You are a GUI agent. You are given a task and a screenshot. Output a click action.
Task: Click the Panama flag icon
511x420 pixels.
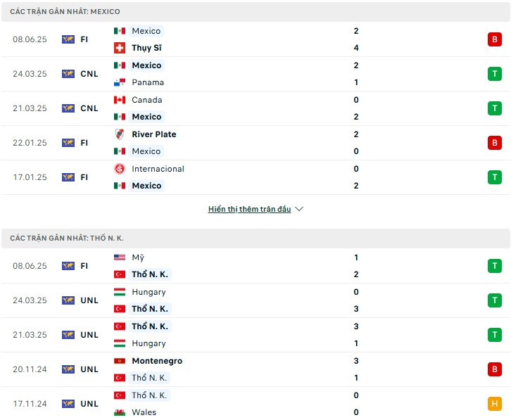pyautogui.click(x=120, y=82)
